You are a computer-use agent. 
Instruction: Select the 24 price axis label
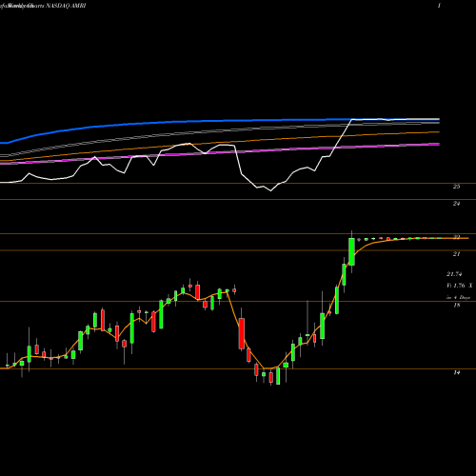click(456, 204)
